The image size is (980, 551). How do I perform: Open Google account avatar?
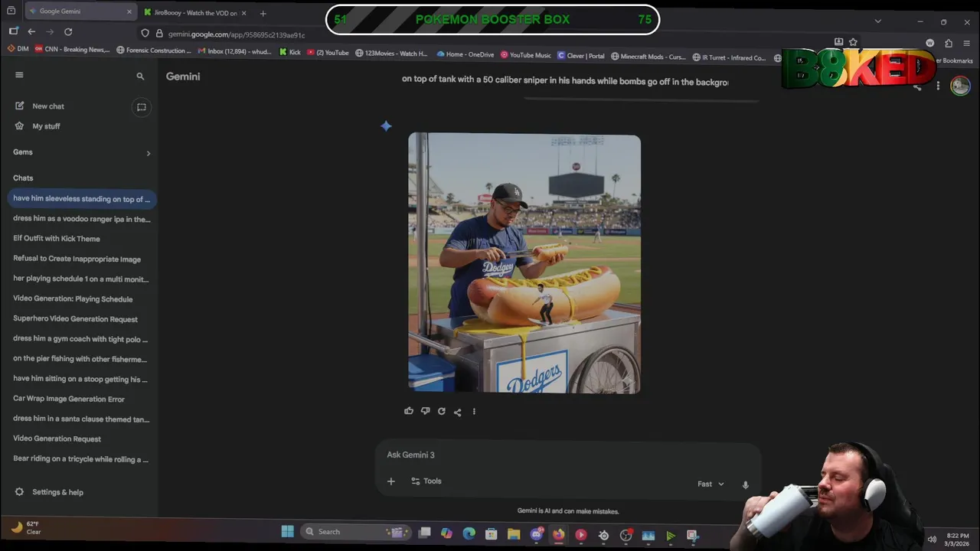(960, 86)
